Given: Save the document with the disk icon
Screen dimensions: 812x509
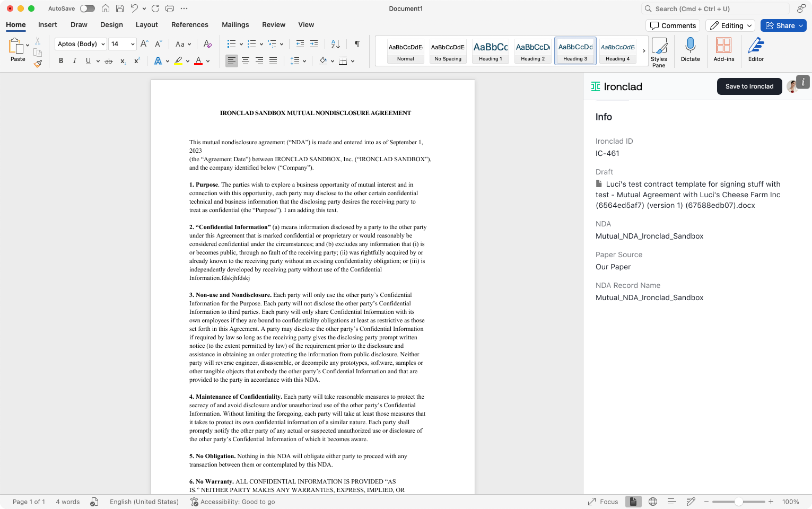Looking at the screenshot, I should [x=120, y=8].
